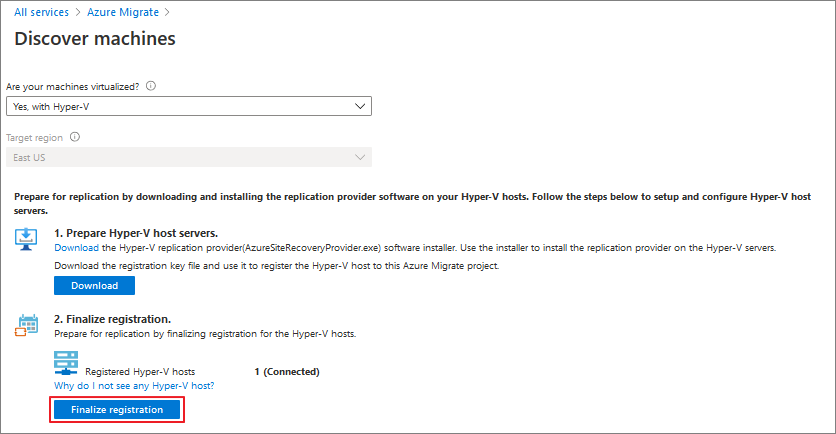
Task: Click the info icon next to Target region
Action: pos(75,137)
